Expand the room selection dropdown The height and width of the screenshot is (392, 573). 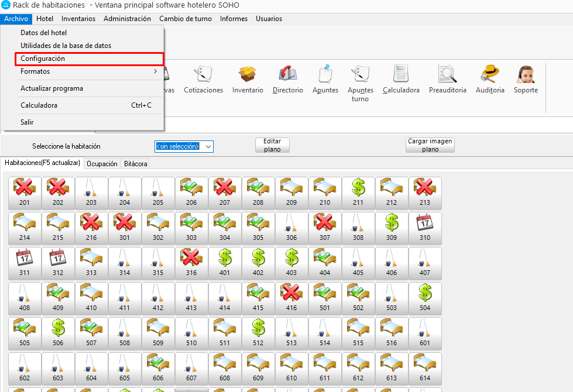tap(208, 146)
